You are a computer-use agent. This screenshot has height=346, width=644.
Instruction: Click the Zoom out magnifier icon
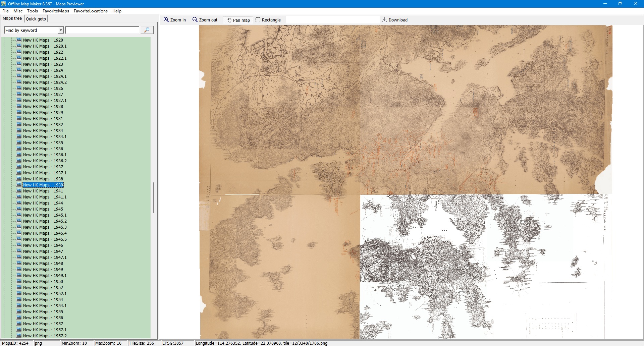click(195, 20)
